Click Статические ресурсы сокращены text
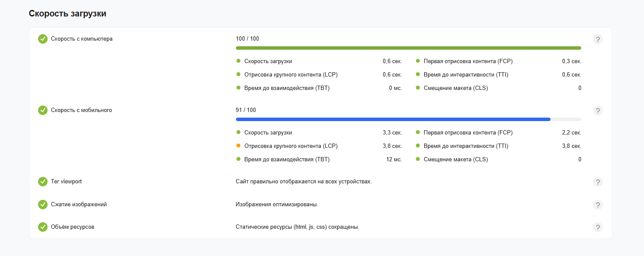Screen dimensions: 644x256 (x=298, y=227)
